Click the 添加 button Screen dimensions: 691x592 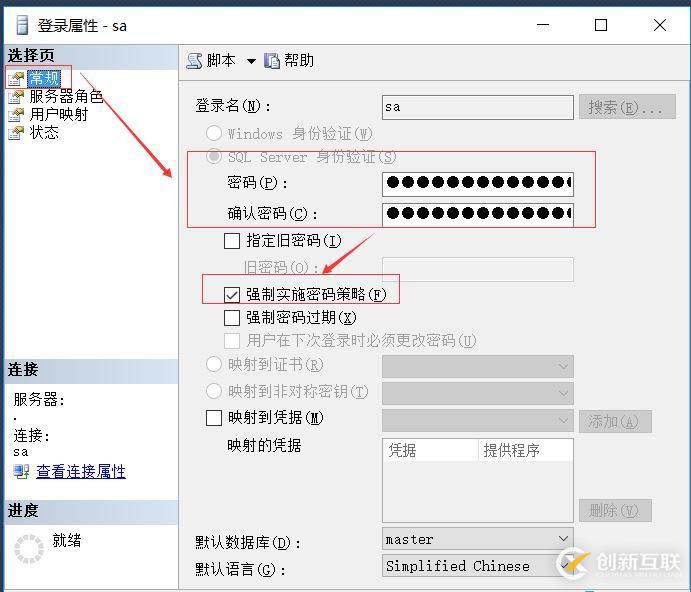pyautogui.click(x=615, y=421)
